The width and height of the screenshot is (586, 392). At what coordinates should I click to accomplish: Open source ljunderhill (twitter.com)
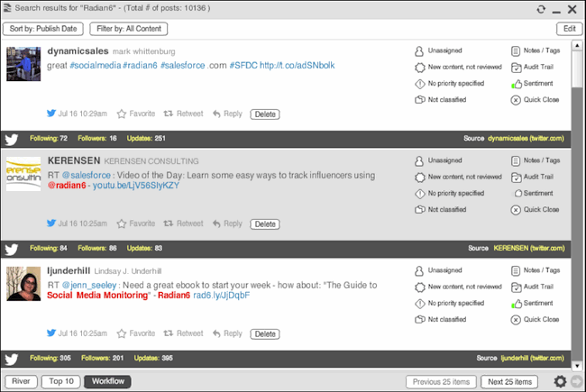533,359
